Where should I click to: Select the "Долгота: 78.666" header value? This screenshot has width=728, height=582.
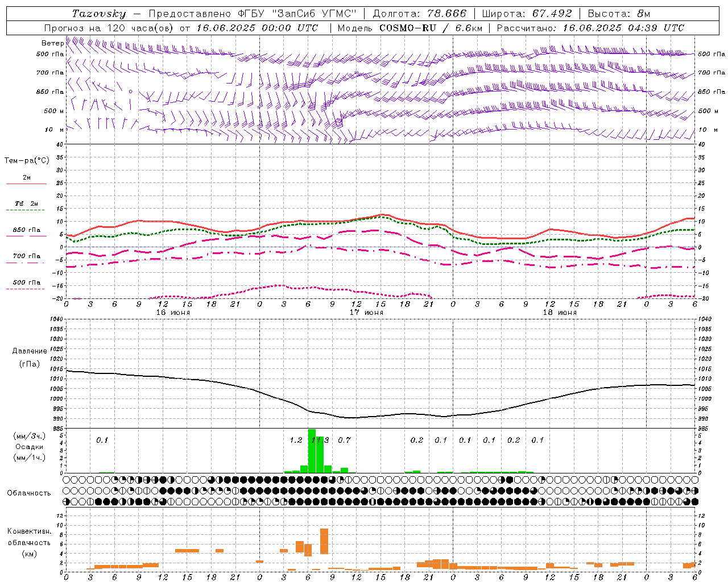click(x=419, y=14)
